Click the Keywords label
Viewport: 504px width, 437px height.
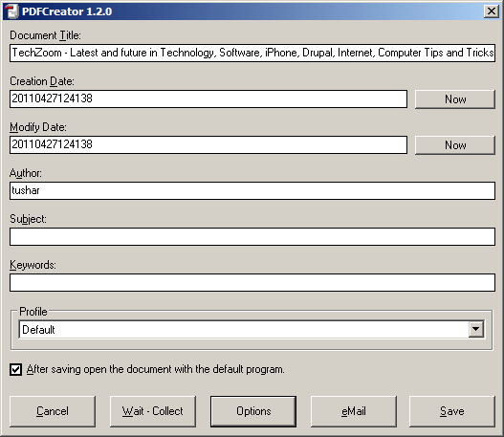tap(33, 265)
